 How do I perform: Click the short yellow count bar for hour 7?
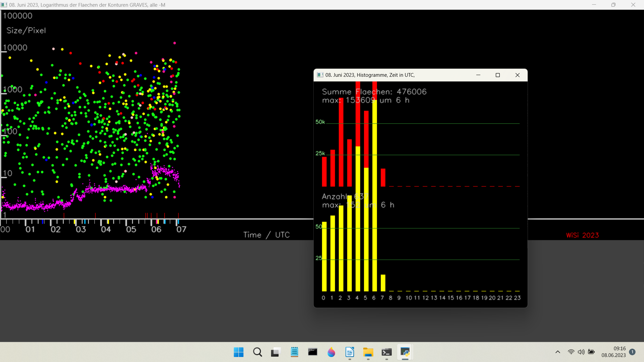[x=383, y=283]
